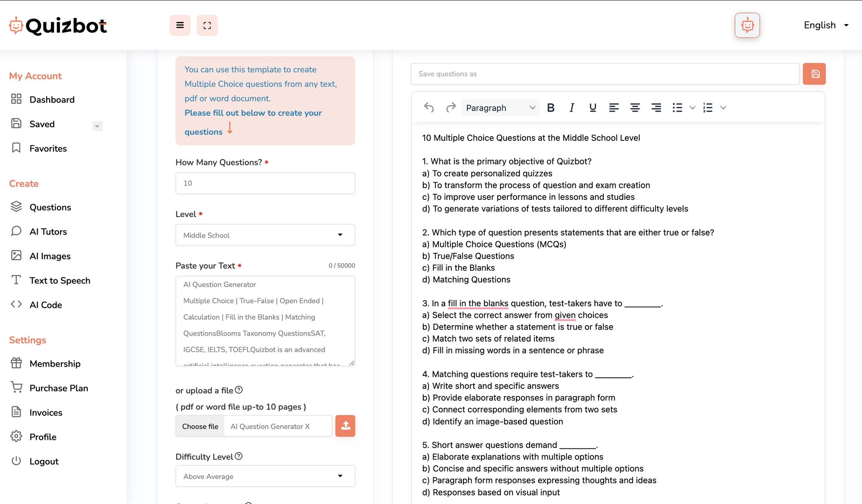The width and height of the screenshot is (862, 504).
Task: Center align the text
Action: pos(635,108)
